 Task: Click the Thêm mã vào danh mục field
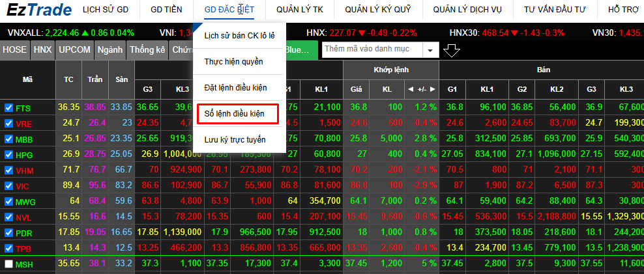(x=373, y=51)
